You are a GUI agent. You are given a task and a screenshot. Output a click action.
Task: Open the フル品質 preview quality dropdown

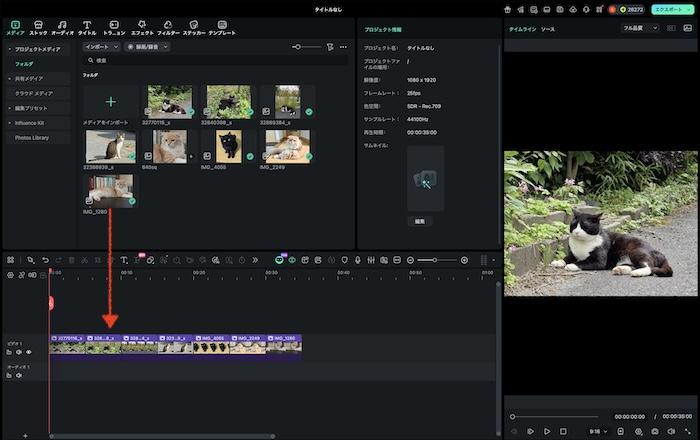pyautogui.click(x=640, y=28)
